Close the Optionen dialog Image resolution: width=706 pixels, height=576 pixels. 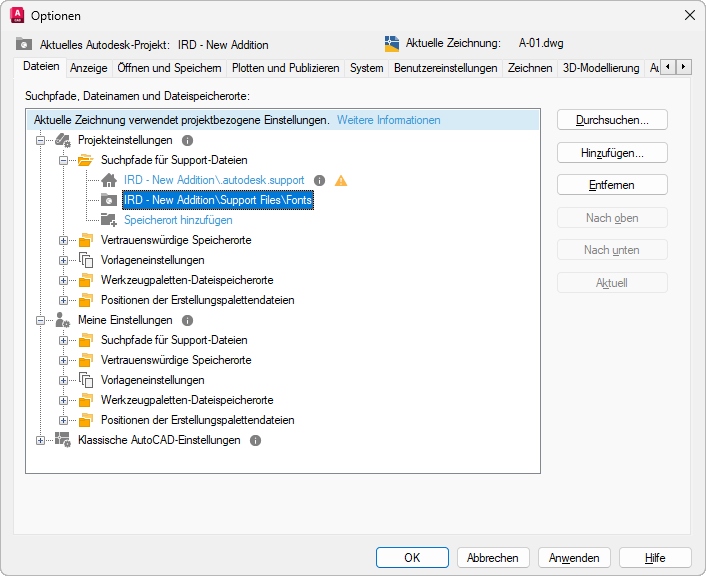point(689,15)
